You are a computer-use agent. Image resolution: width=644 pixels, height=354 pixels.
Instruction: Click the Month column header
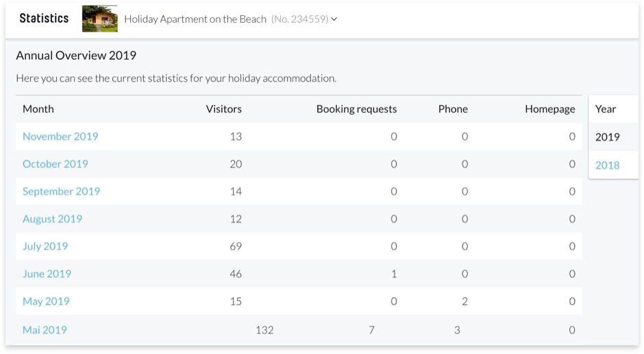pyautogui.click(x=38, y=109)
